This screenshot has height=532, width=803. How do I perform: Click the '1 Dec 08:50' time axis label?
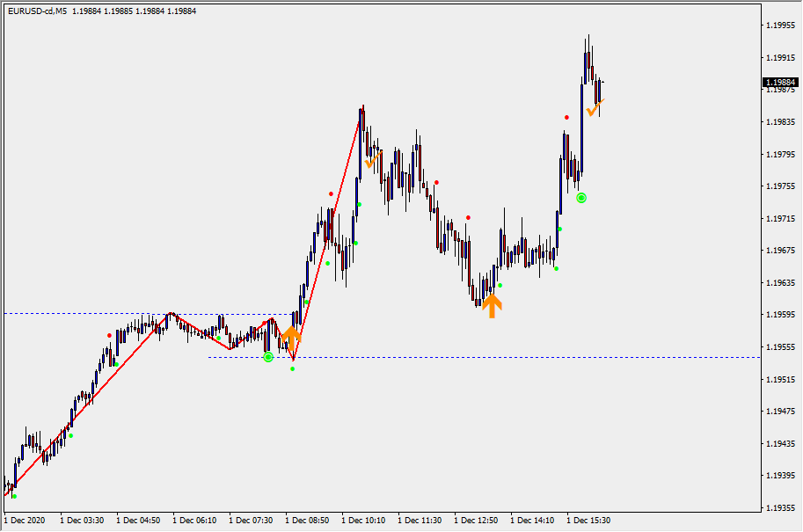click(308, 521)
